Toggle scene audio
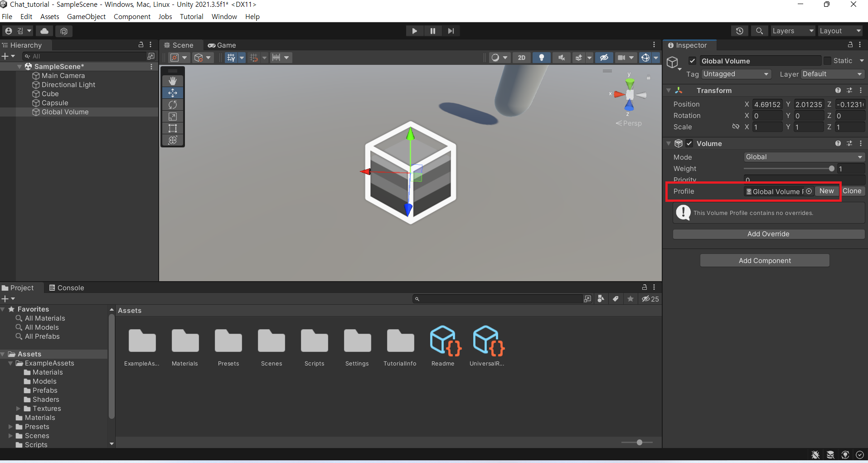Image resolution: width=868 pixels, height=463 pixels. point(562,58)
